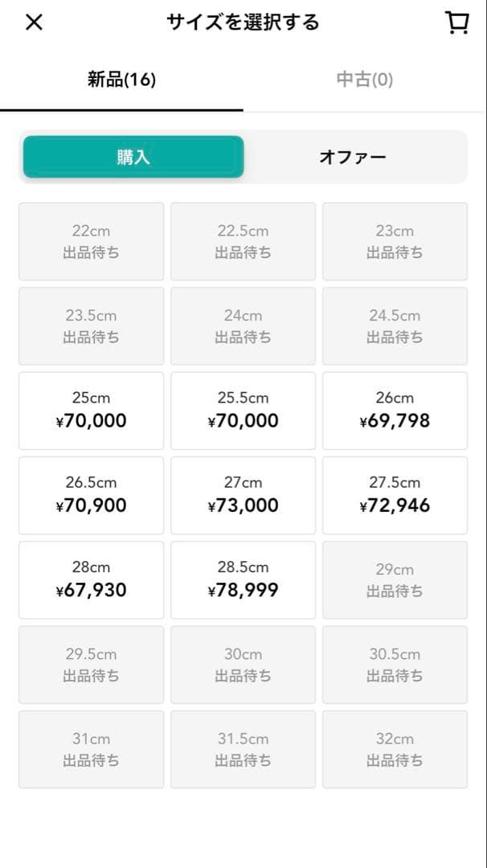This screenshot has width=487, height=868.
Task: Tap the 32cm 出品待ち tile
Action: (x=395, y=749)
